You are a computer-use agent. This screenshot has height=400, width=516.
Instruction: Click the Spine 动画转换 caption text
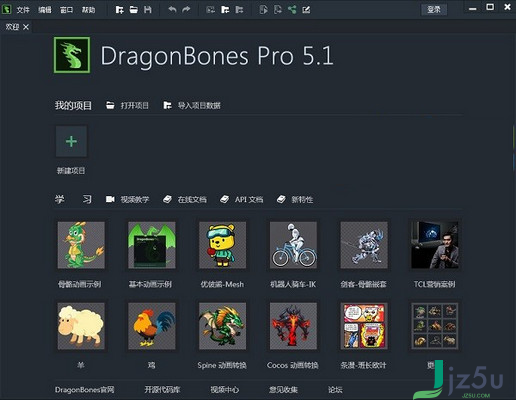click(x=222, y=365)
